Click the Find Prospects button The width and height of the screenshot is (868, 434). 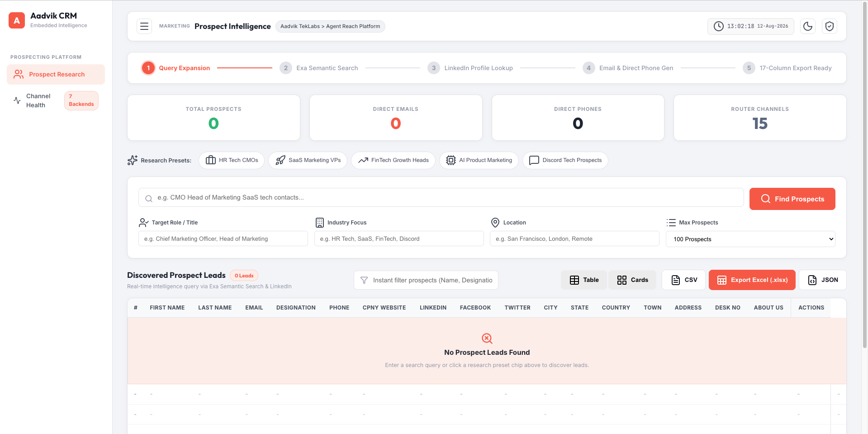792,199
